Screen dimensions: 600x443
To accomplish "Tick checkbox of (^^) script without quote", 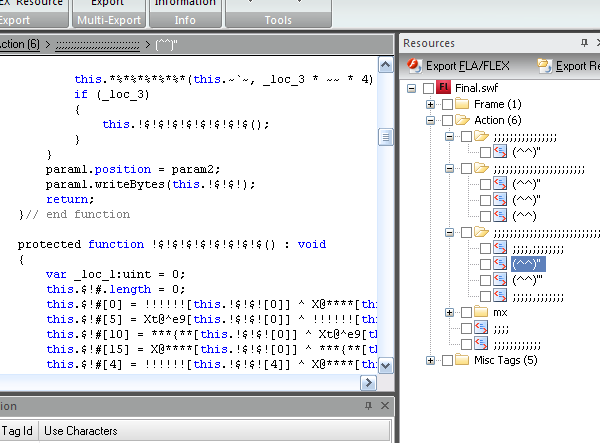I will pyautogui.click(x=485, y=216).
